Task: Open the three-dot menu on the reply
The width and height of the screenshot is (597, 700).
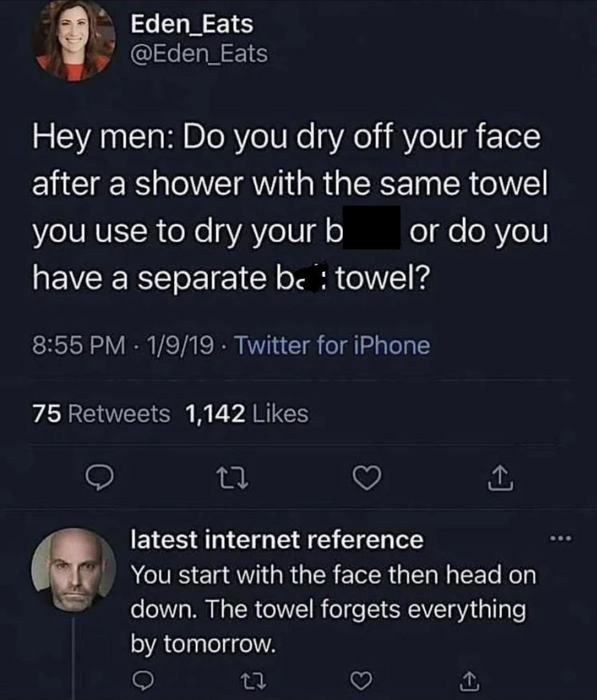Action: click(x=560, y=539)
